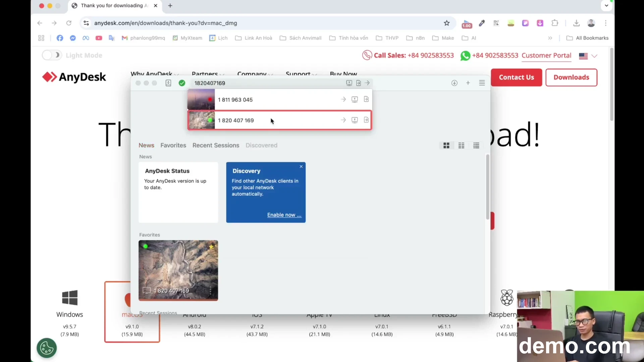Open cookie settings icon

coord(47,348)
